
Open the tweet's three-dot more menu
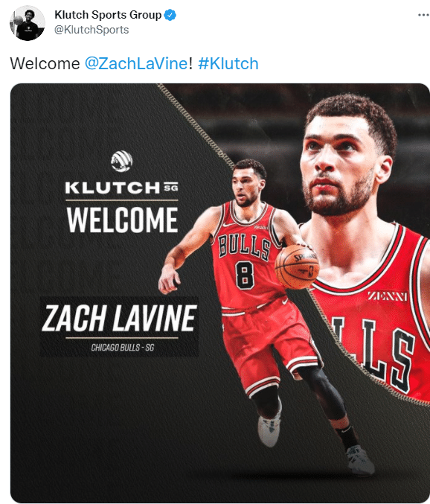coord(423,15)
